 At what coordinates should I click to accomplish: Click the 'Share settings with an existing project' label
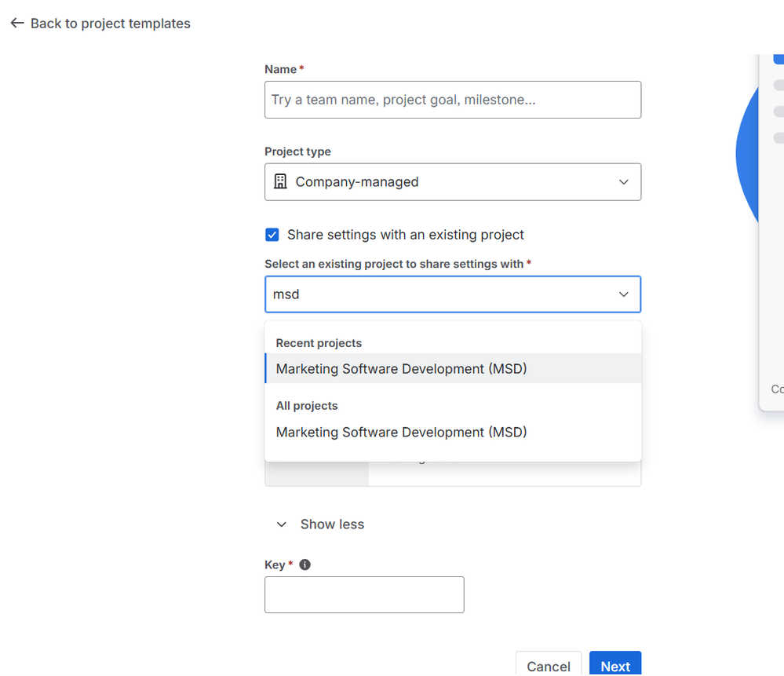pos(405,235)
